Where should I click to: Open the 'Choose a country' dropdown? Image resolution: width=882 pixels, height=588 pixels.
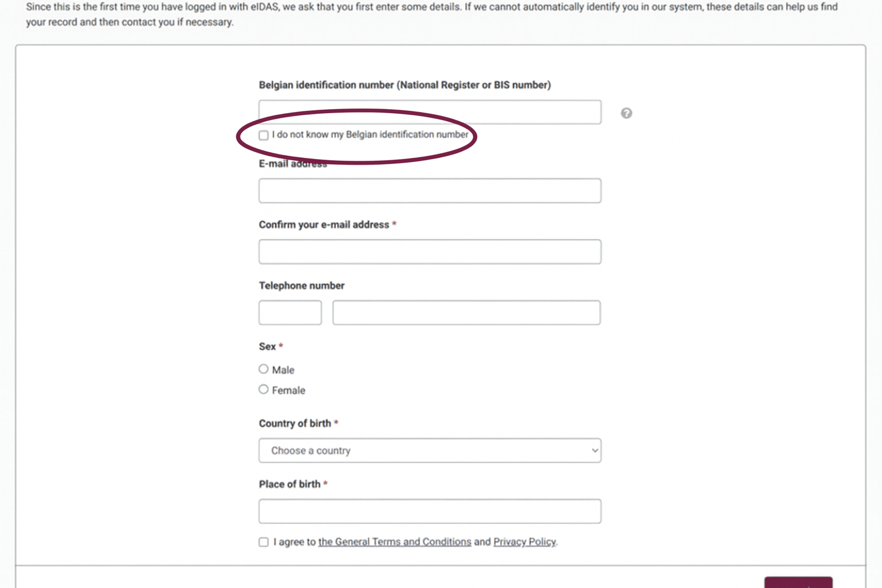point(430,451)
